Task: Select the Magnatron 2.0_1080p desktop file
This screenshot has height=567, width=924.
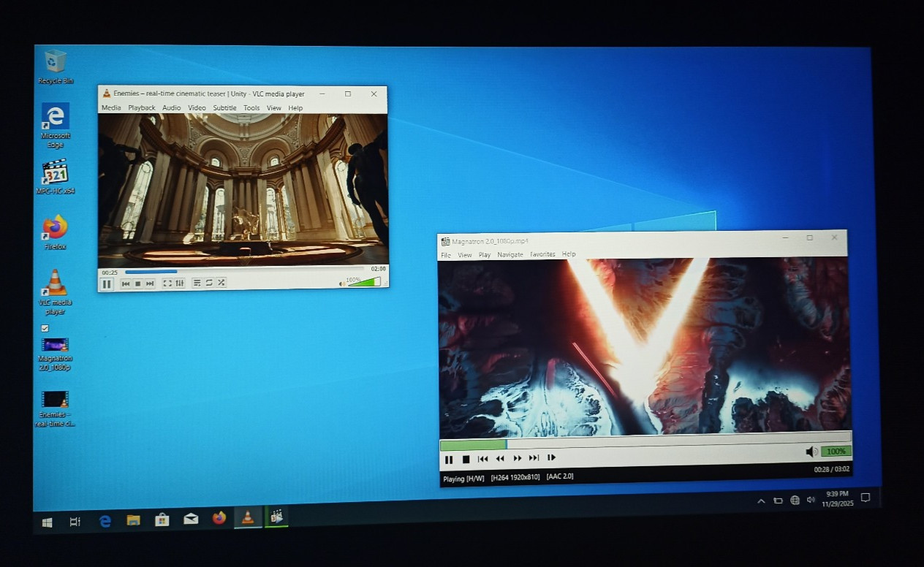Action: pyautogui.click(x=56, y=353)
